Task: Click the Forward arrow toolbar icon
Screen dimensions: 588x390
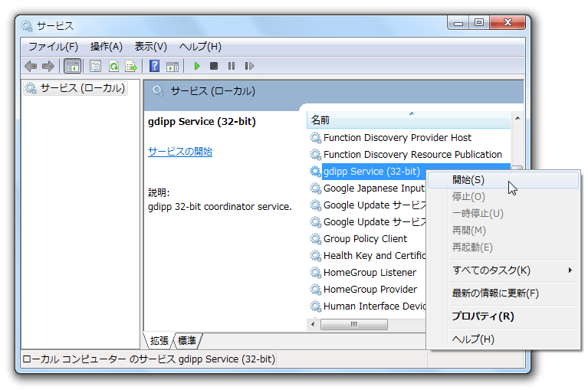Action: (48, 67)
